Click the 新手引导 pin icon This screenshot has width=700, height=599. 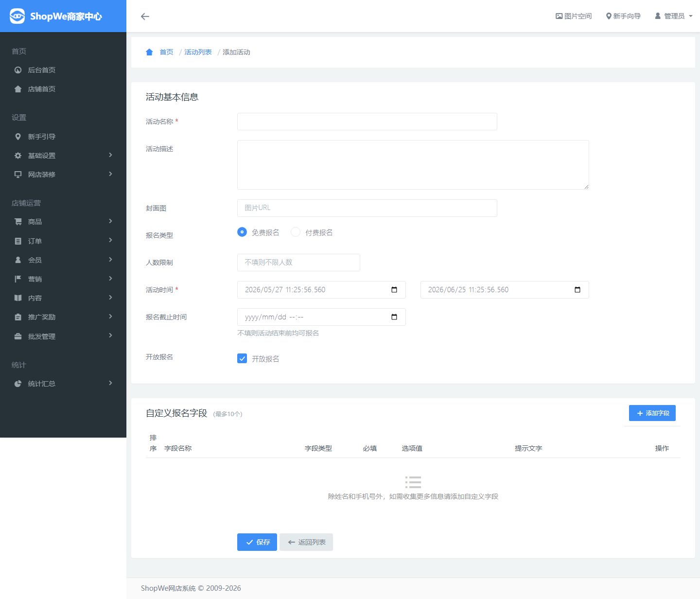tap(18, 137)
